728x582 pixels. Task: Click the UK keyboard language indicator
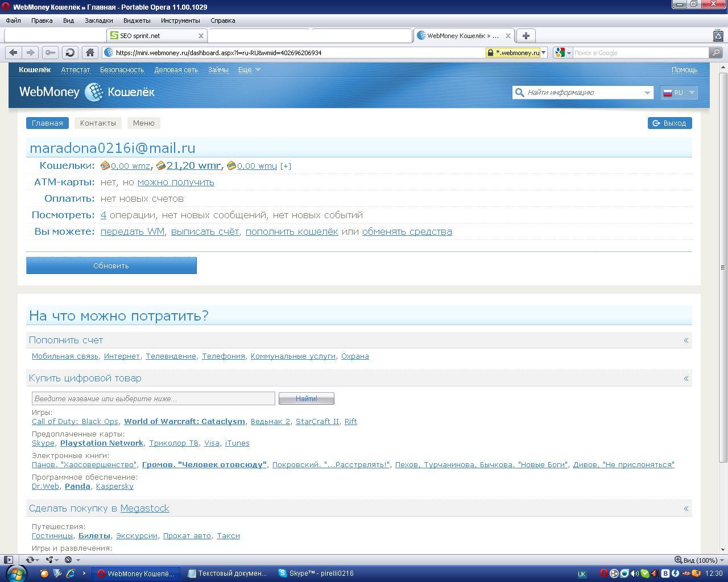(x=582, y=574)
